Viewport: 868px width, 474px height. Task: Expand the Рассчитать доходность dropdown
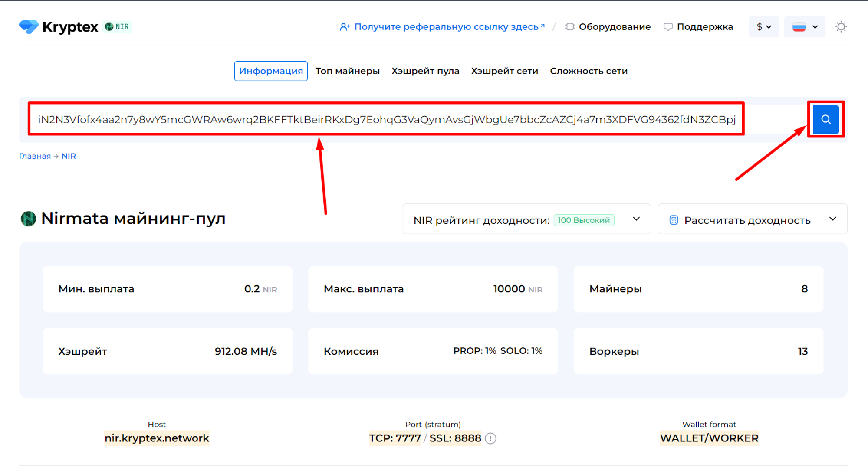point(753,219)
